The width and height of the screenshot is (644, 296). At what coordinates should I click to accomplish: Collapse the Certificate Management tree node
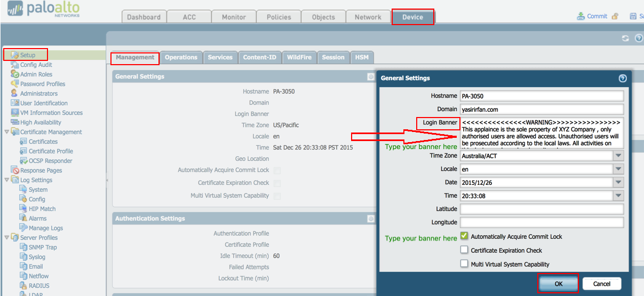(x=6, y=132)
